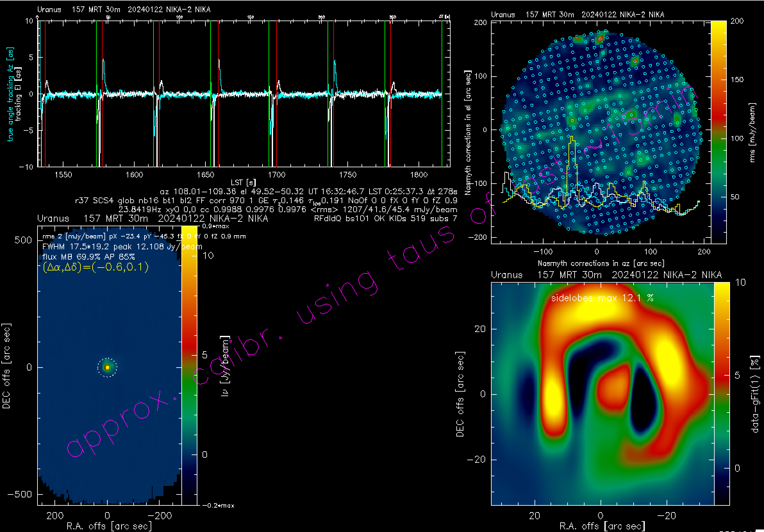Click the data-gFit percent color bar
This screenshot has height=532, width=764.
[x=722, y=393]
